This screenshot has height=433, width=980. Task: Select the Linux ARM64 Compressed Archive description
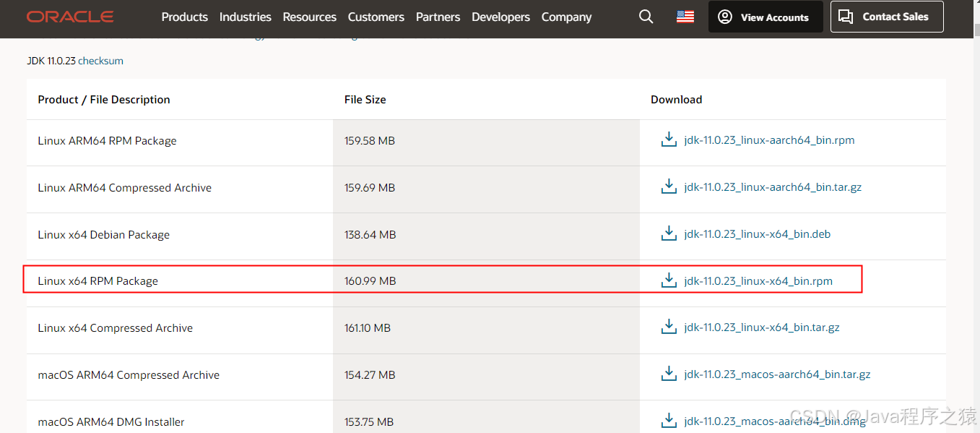125,188
